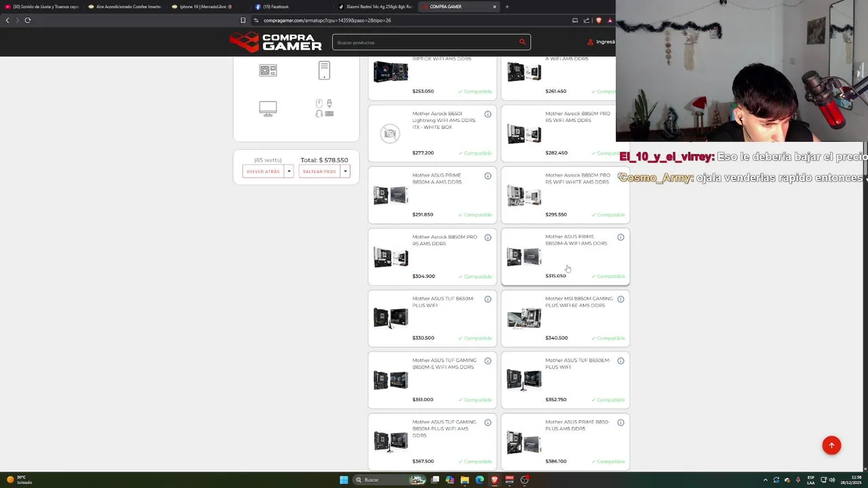The image size is (868, 488).
Task: Open info for ASUS PRIME B850M-A AM5 DDR5
Action: (488, 176)
